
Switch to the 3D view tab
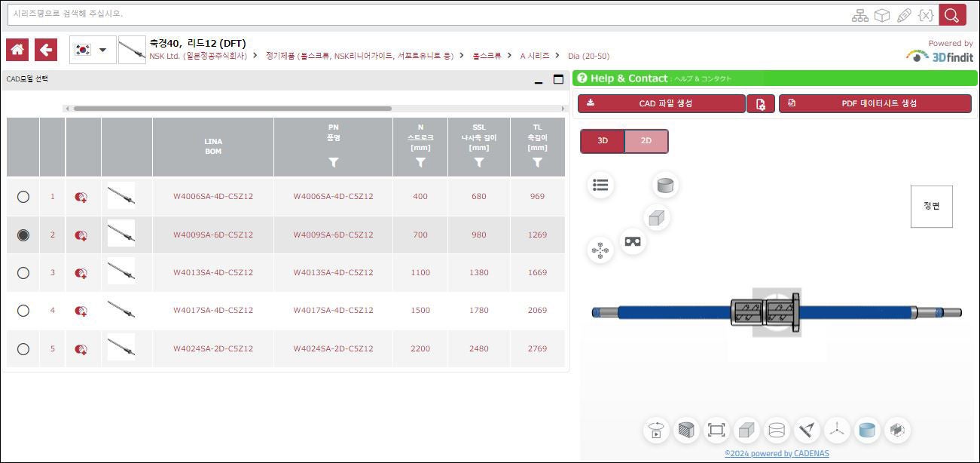pos(603,141)
